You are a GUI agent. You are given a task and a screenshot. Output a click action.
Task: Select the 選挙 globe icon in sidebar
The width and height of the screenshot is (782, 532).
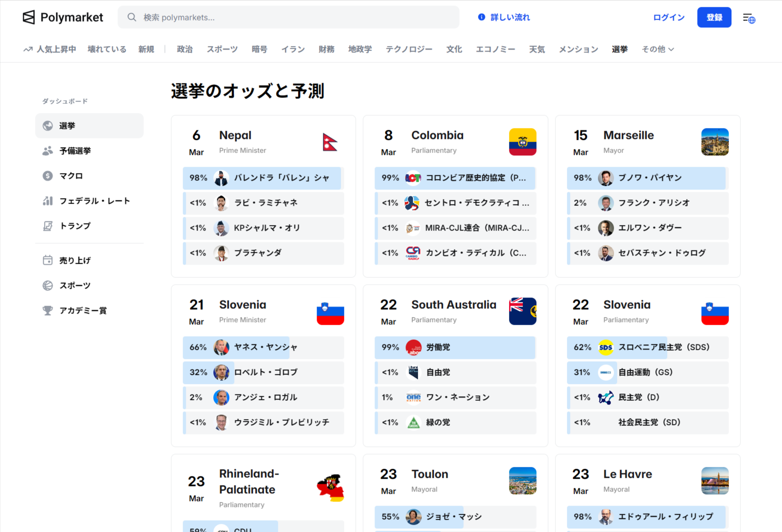pyautogui.click(x=48, y=126)
